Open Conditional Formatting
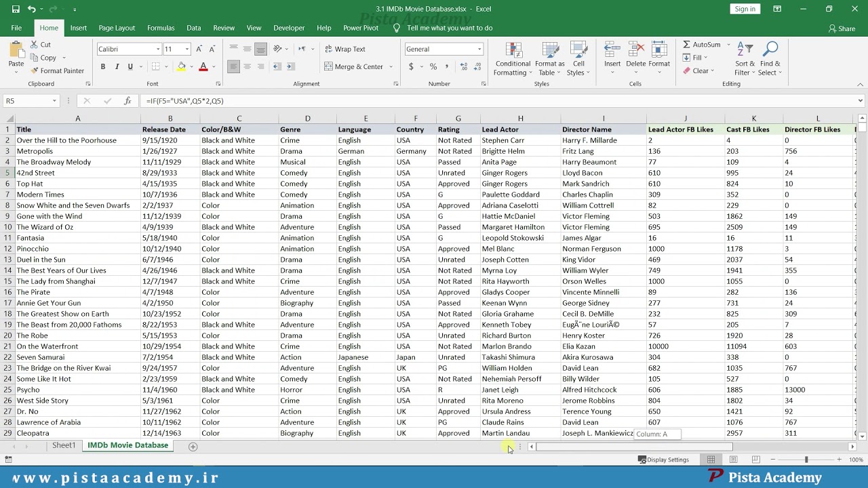Image resolution: width=868 pixels, height=488 pixels. coord(513,60)
